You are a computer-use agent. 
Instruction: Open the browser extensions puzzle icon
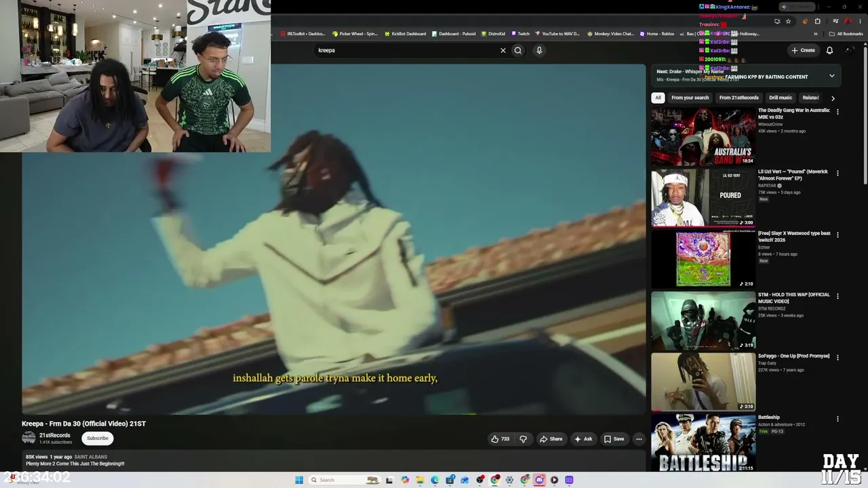pos(818,22)
